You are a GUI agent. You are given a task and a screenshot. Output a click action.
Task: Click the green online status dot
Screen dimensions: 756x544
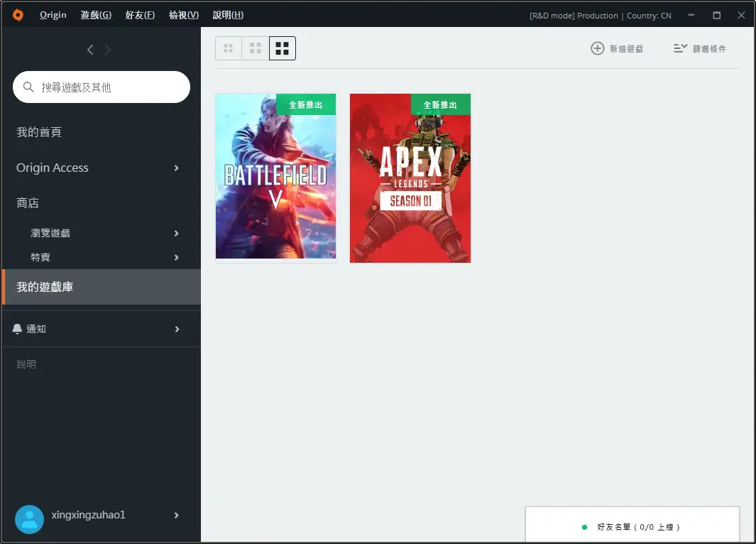point(584,527)
